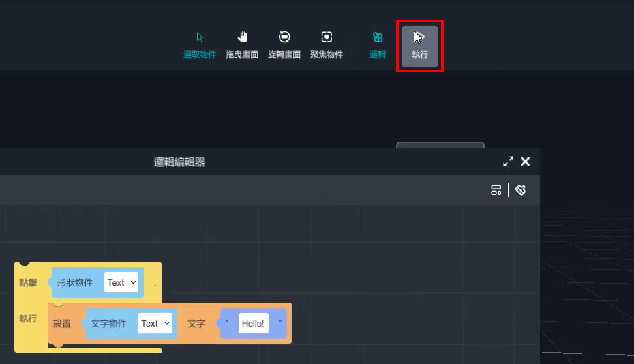Choose the 旋轉畫面 rotate view tool
This screenshot has height=364, width=634.
[x=284, y=45]
